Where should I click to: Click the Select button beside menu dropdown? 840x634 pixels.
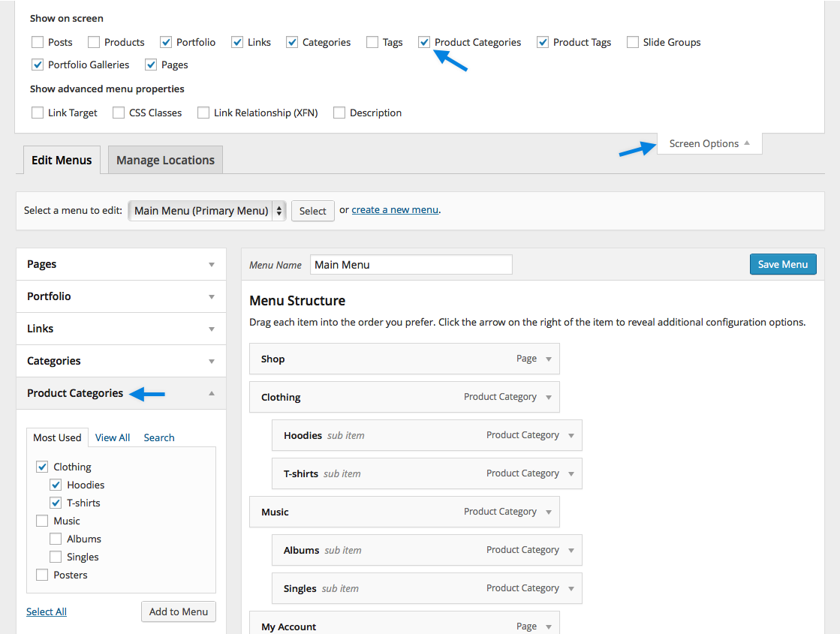pyautogui.click(x=313, y=211)
